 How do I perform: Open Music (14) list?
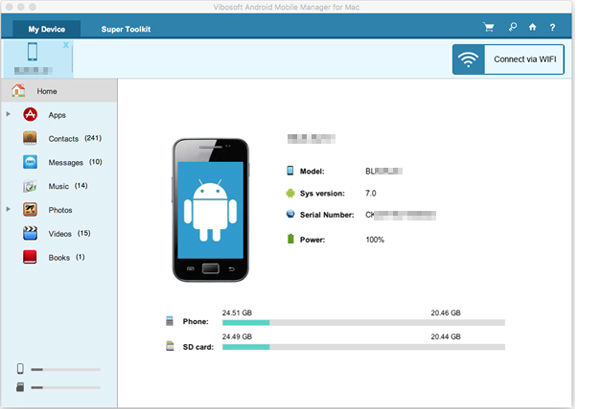tap(68, 186)
